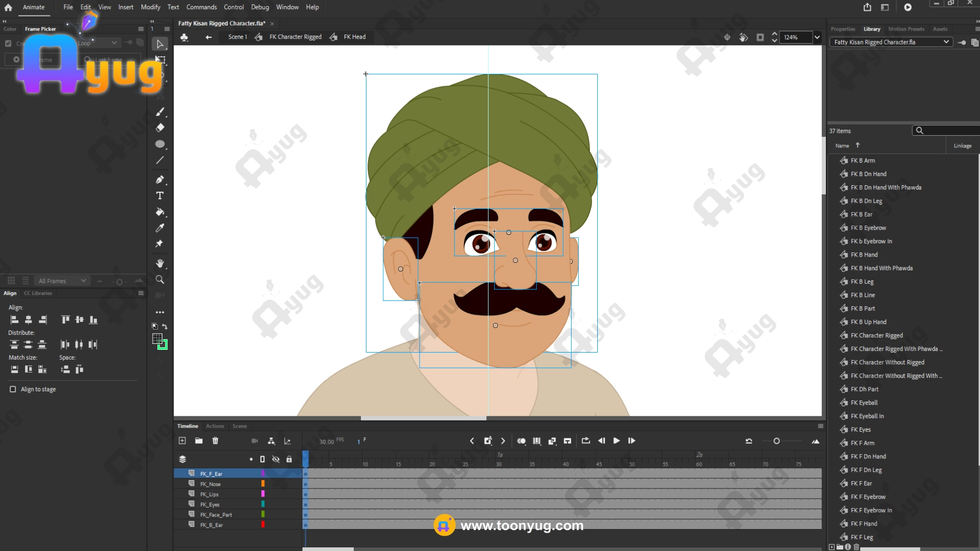This screenshot has width=980, height=551.
Task: Switch to the Properties tab
Action: pyautogui.click(x=843, y=29)
